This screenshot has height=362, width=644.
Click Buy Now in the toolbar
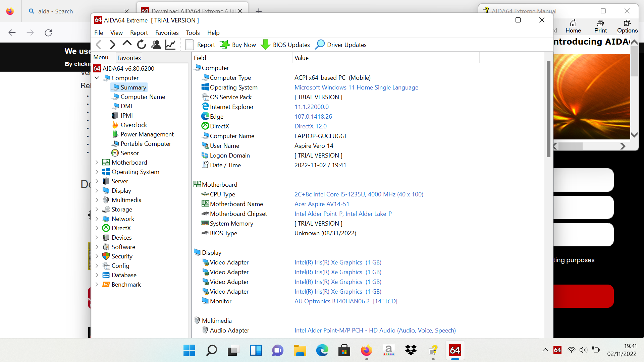click(238, 45)
